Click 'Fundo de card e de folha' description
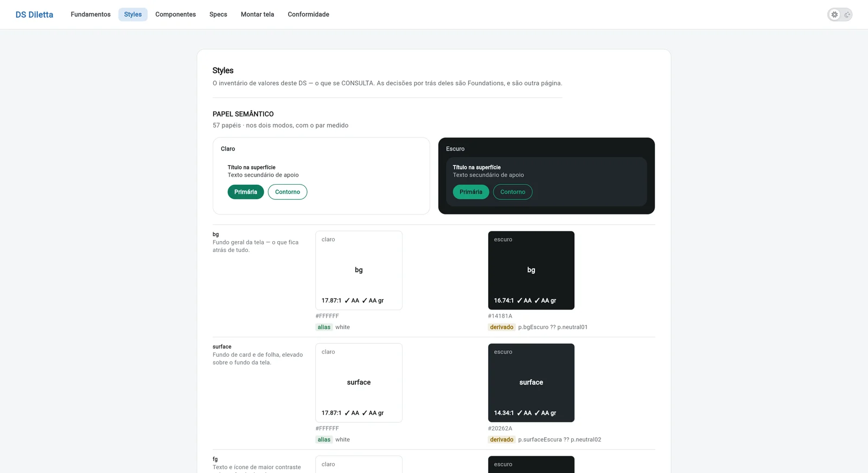This screenshot has width=868, height=473. pyautogui.click(x=258, y=359)
